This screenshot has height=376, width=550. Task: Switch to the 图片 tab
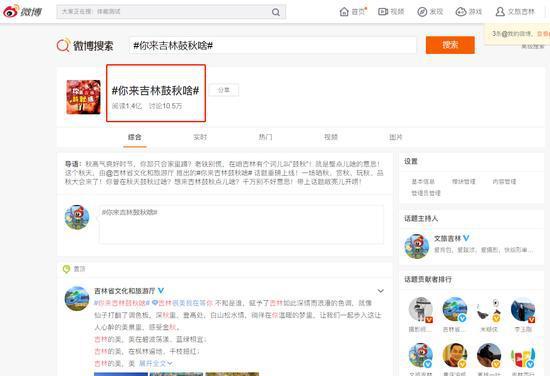pos(396,137)
